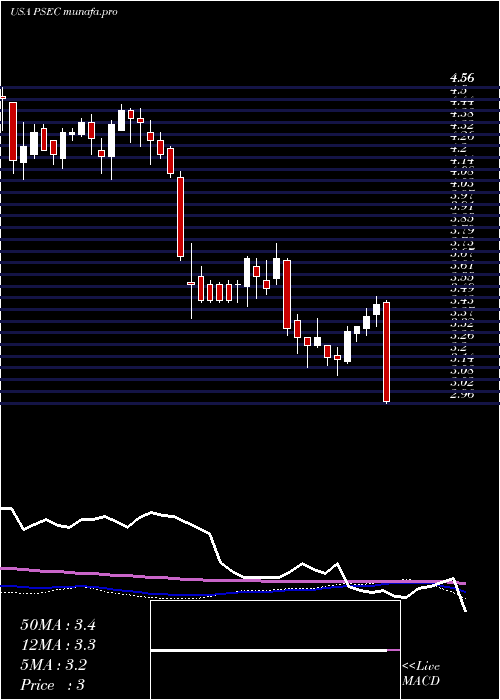Click the USA PSEC munafa.pro title
This screenshot has width=500, height=700.
coord(63,12)
